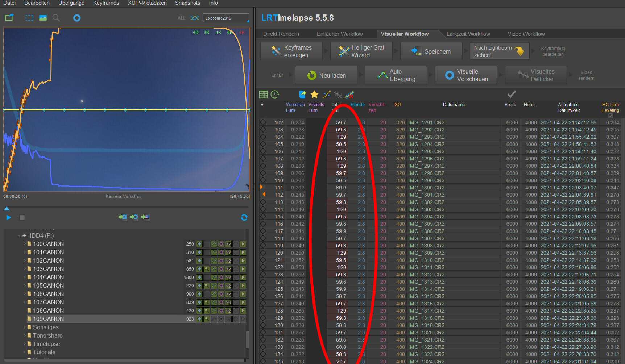This screenshot has height=364, width=625.
Task: Click the blue triangle playhead slider
Action: tap(7, 209)
